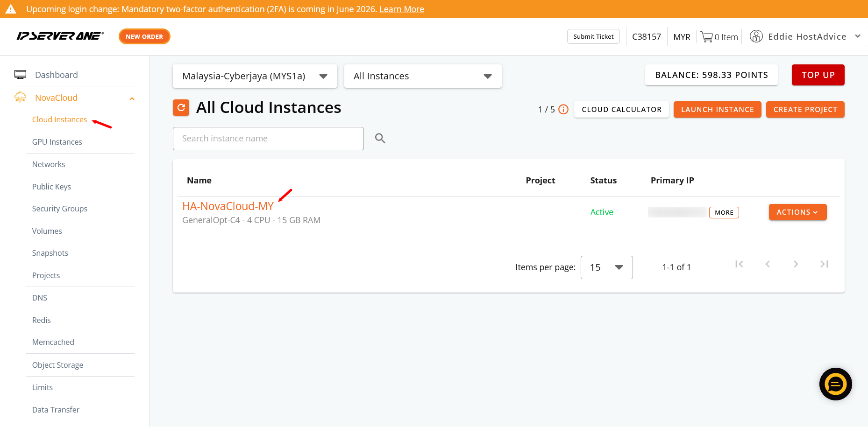
Task: Click Create Project
Action: pos(805,110)
